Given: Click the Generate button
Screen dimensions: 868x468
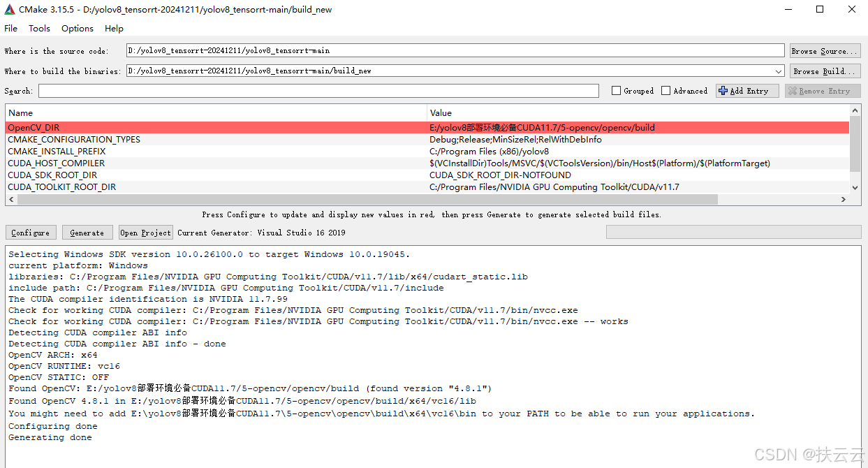Looking at the screenshot, I should [87, 233].
